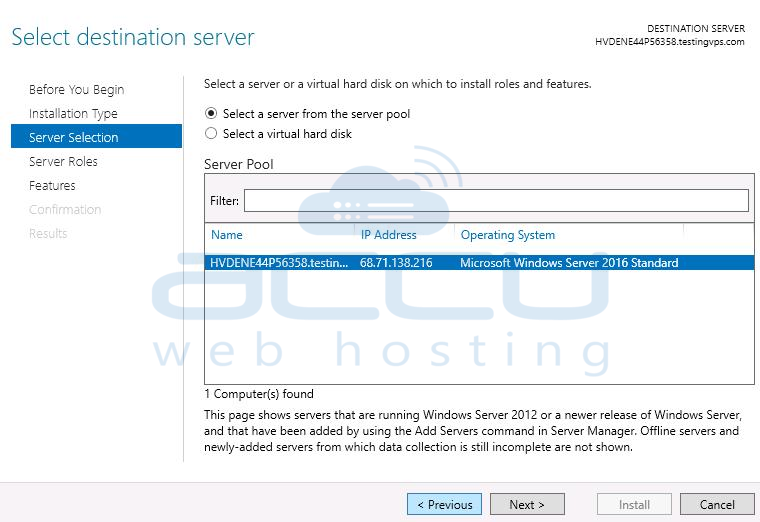Sort the server pool by IP Address column
This screenshot has width=760, height=522.
pos(388,235)
